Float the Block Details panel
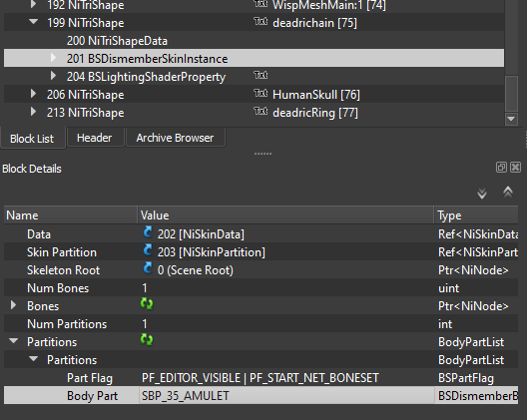 point(501,167)
